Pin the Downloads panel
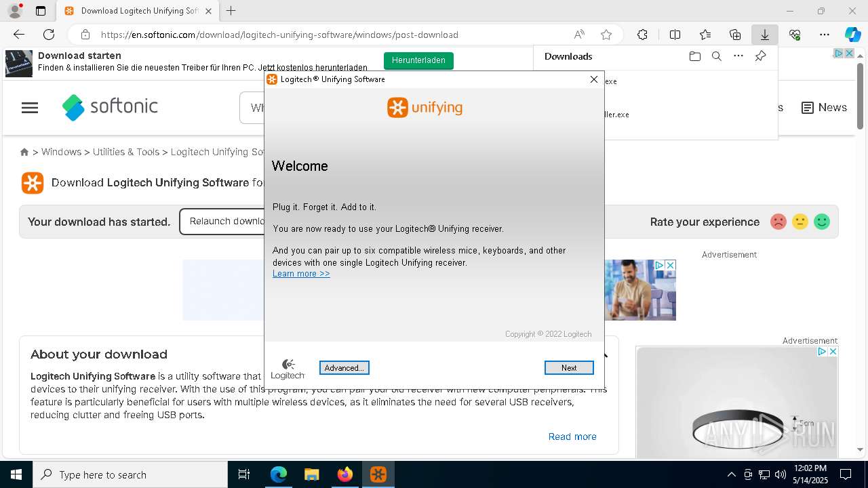The width and height of the screenshot is (868, 488). pyautogui.click(x=760, y=56)
